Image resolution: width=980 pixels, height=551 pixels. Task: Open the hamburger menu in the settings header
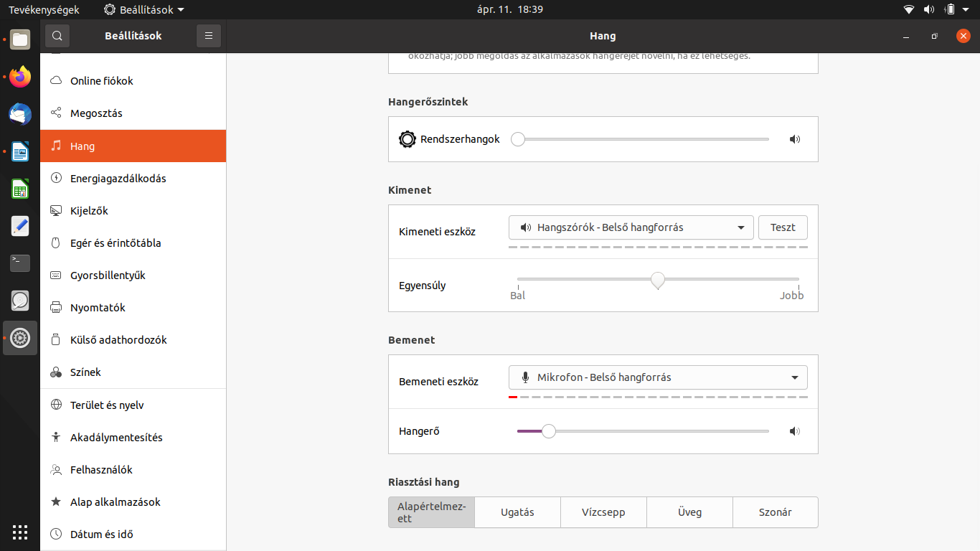click(209, 36)
